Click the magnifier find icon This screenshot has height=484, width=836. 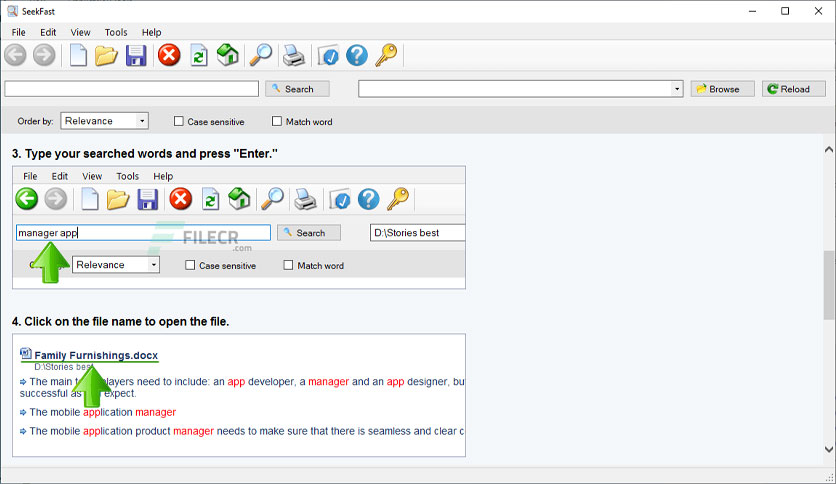pos(261,55)
